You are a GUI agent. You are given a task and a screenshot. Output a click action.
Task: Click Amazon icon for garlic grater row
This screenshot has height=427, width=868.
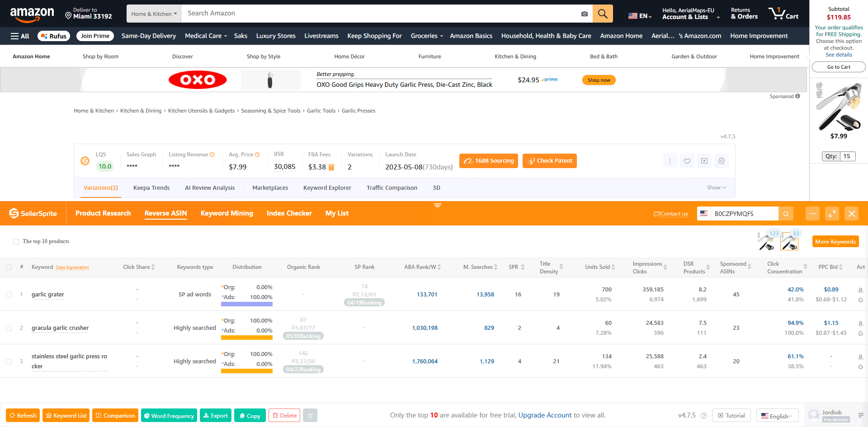click(x=860, y=290)
